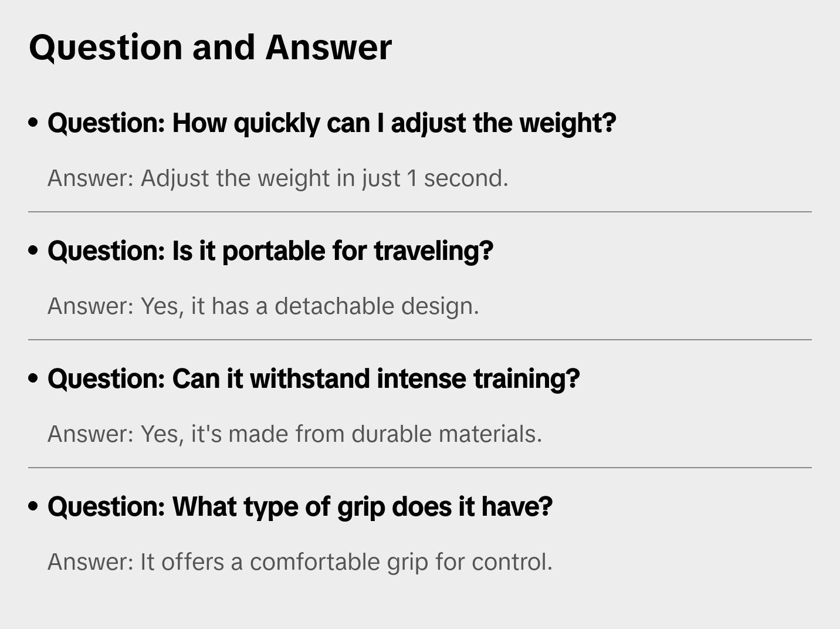Click the 'Answer:' label before 'Yes, it has'
The width and height of the screenshot is (840, 629).
coord(91,306)
